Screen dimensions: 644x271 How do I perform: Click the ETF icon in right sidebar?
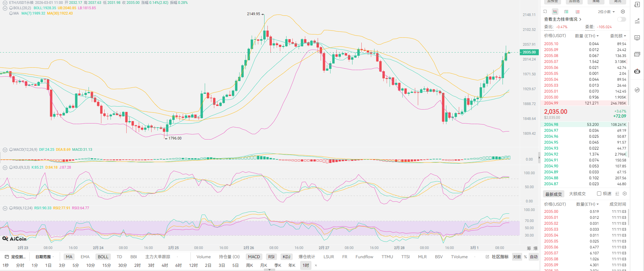point(637,54)
